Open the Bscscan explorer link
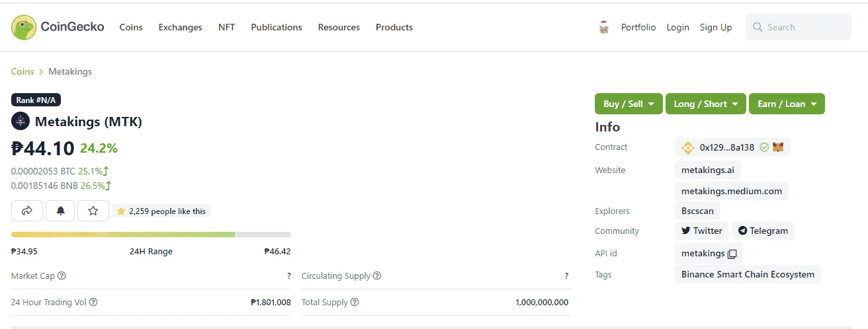This screenshot has width=868, height=329. (698, 211)
